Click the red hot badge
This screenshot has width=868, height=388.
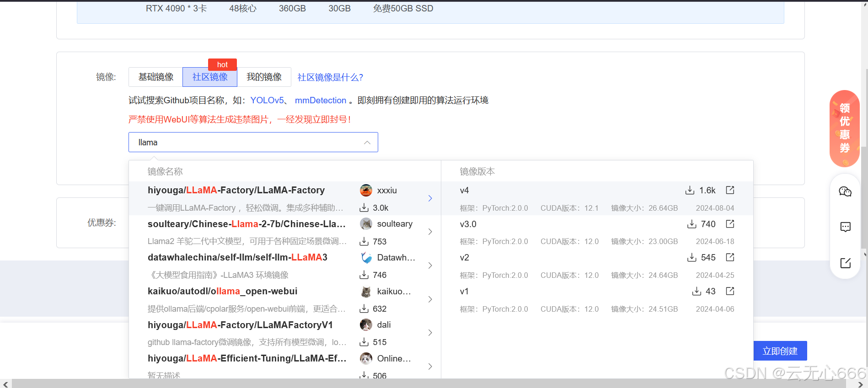[x=222, y=64]
